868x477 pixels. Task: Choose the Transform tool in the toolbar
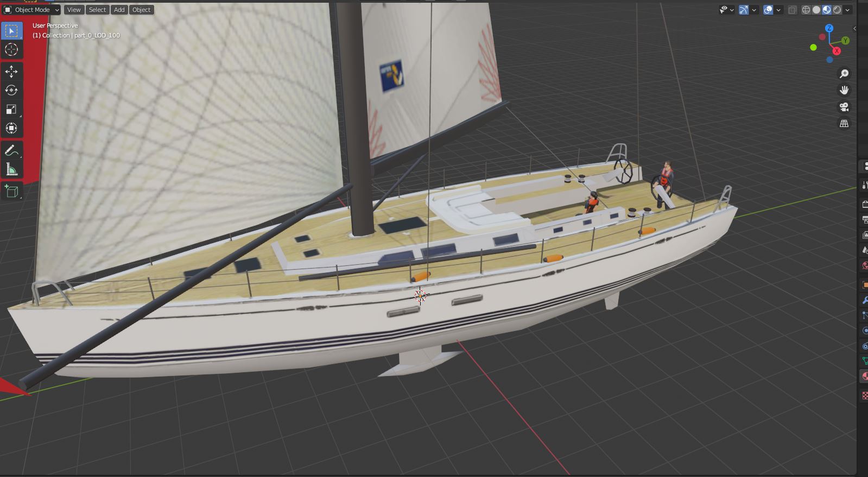click(11, 128)
